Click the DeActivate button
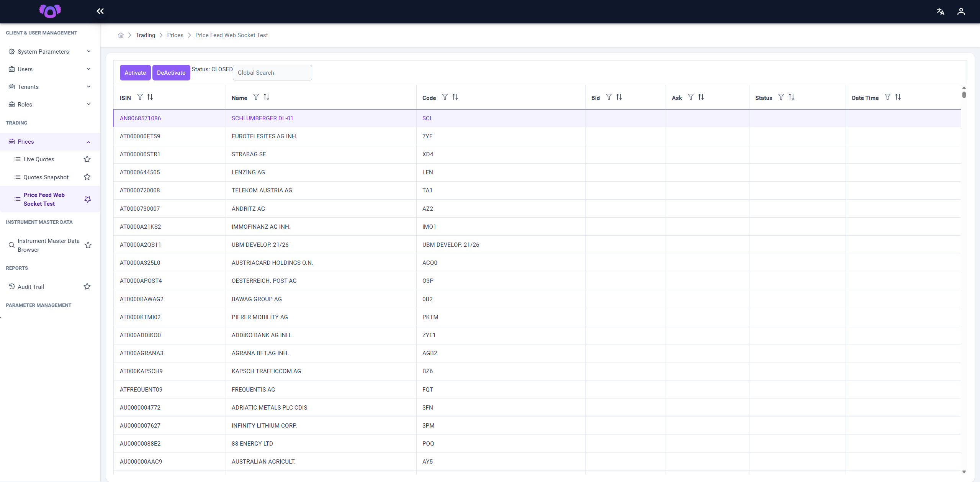 coord(171,73)
